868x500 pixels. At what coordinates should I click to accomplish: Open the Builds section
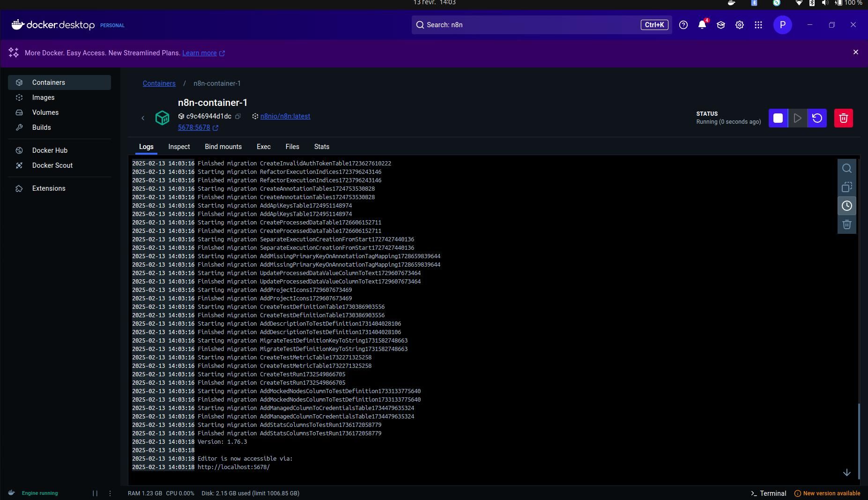42,127
